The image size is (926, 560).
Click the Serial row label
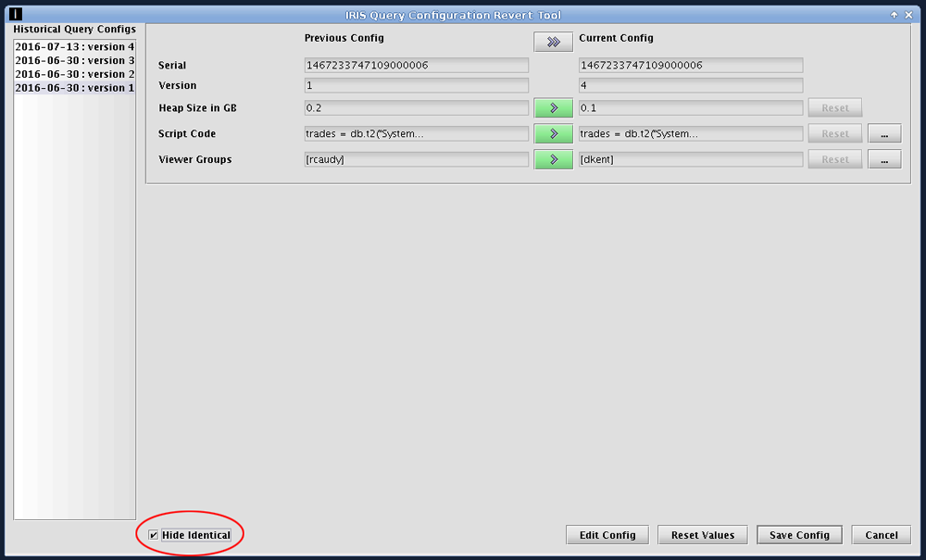[x=172, y=66]
